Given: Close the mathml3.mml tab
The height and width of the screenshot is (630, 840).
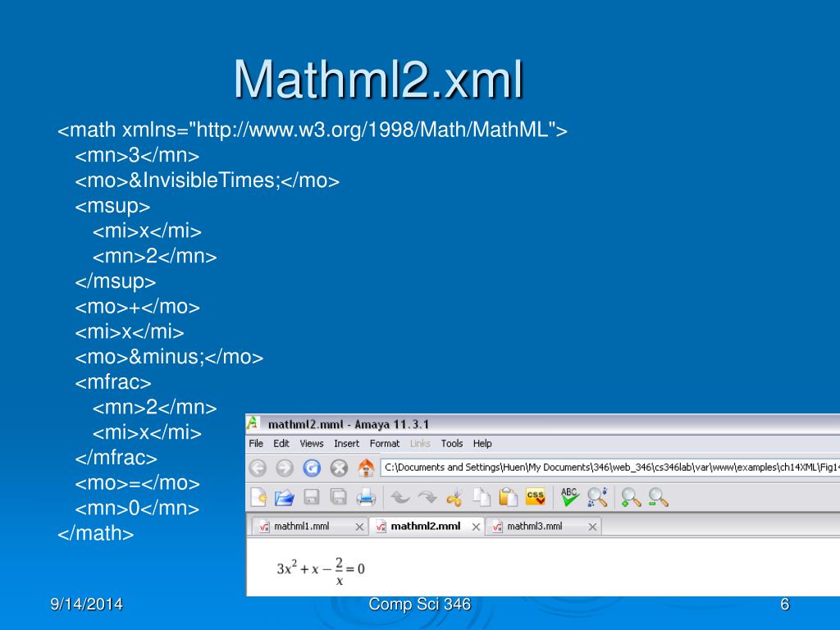Looking at the screenshot, I should [x=592, y=527].
